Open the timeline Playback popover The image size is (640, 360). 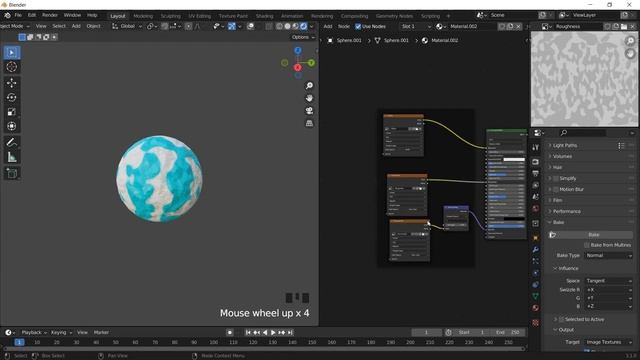click(33, 333)
